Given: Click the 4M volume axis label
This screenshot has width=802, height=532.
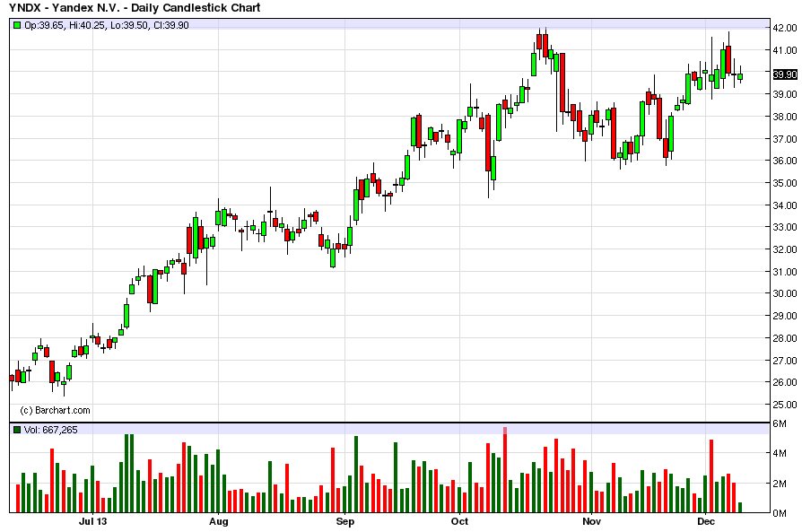Looking at the screenshot, I should tap(780, 453).
